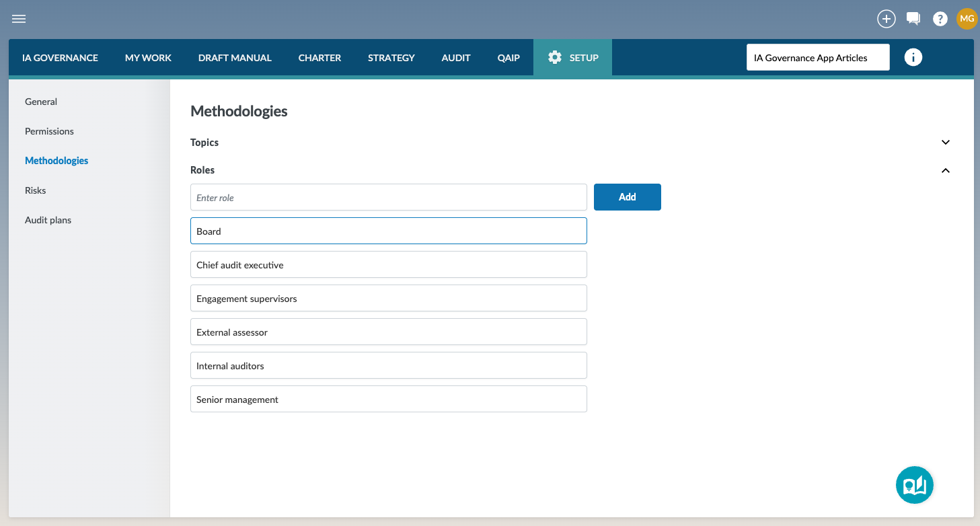The image size is (980, 526).
Task: Collapse the Roles section chevron
Action: (x=946, y=171)
